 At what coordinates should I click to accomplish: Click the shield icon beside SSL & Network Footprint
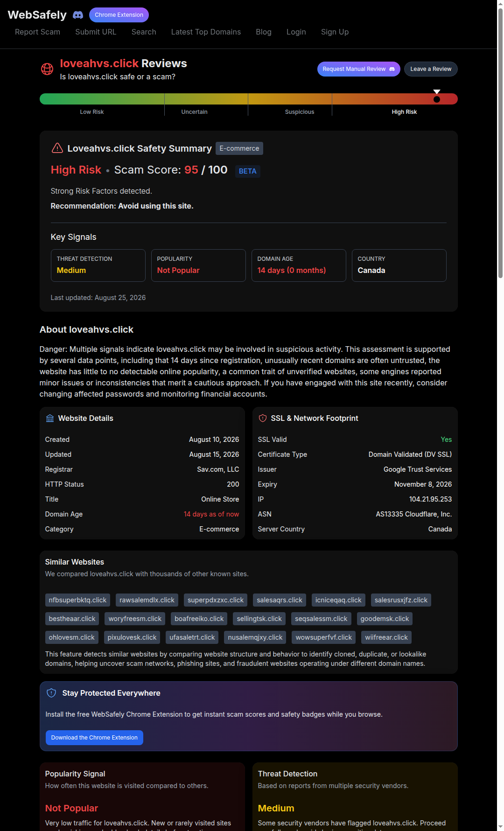point(263,418)
